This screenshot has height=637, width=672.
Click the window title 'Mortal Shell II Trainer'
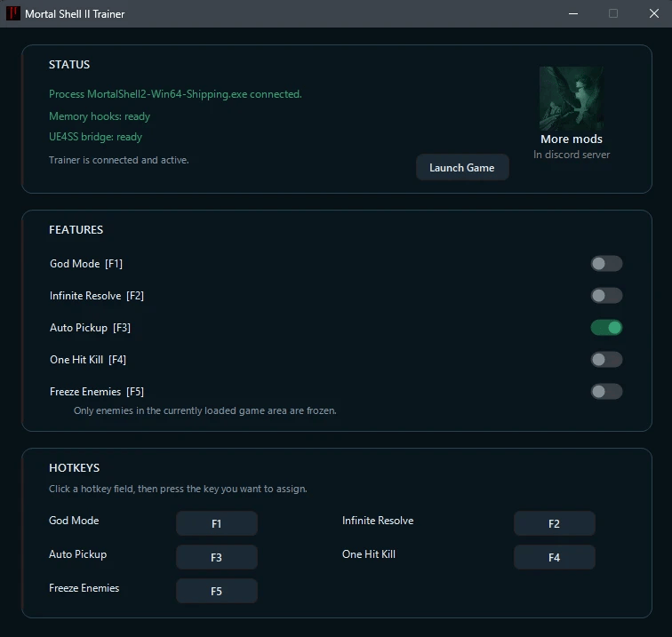tap(75, 14)
